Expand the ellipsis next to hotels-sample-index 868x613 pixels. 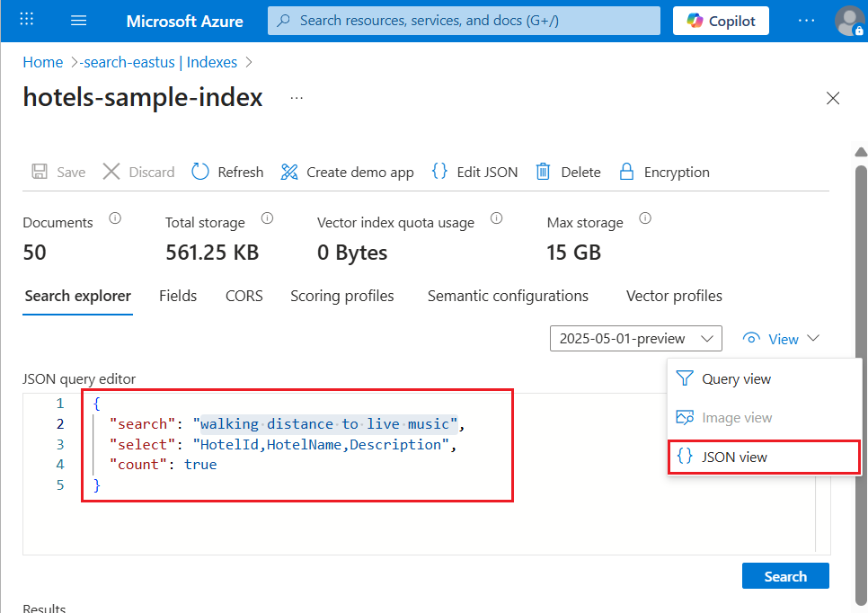tap(297, 98)
